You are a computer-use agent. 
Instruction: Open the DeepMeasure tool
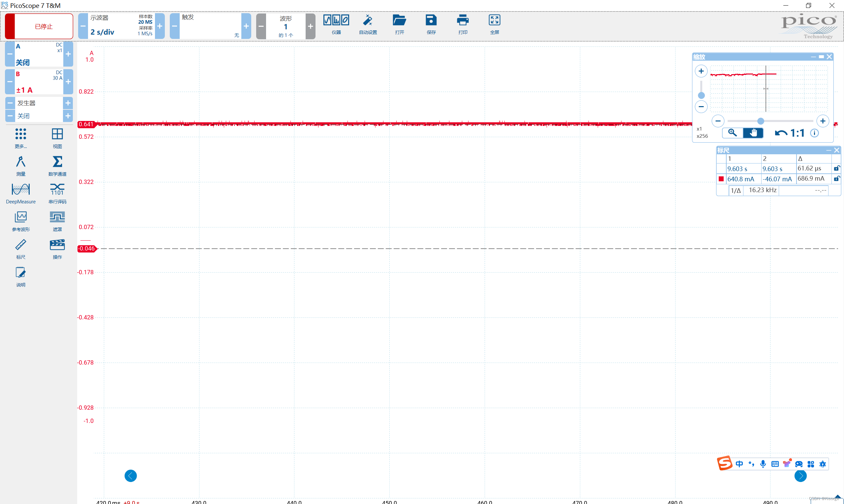(x=21, y=193)
